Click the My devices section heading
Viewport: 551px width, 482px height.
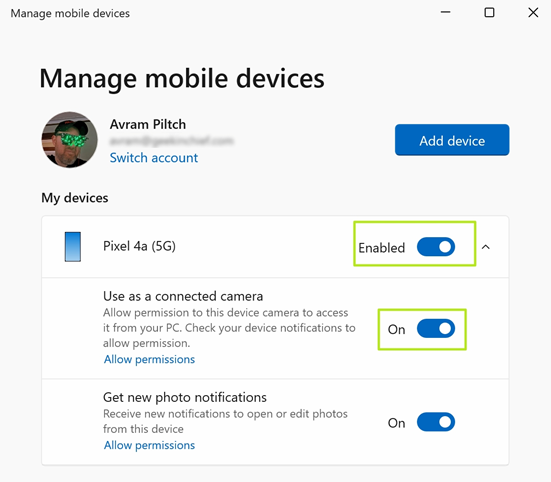75,198
